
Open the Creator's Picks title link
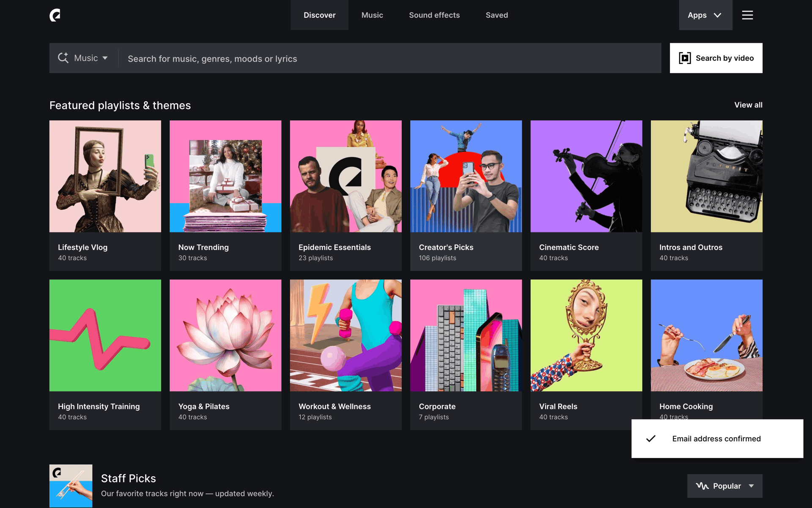[x=446, y=247]
